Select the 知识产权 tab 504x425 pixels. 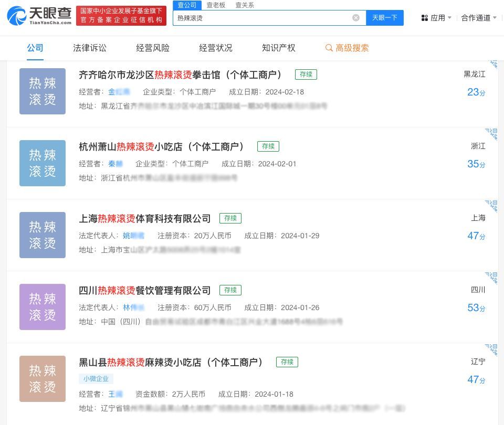coord(279,48)
